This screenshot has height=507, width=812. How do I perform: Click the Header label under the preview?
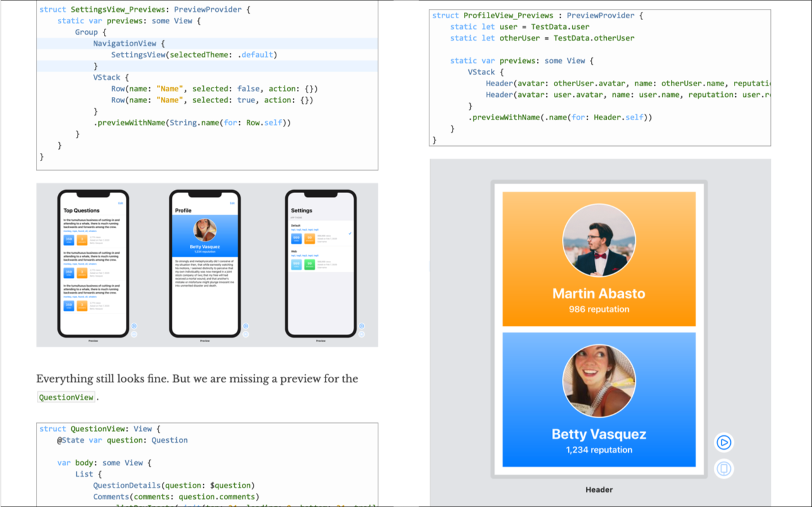[x=599, y=489]
